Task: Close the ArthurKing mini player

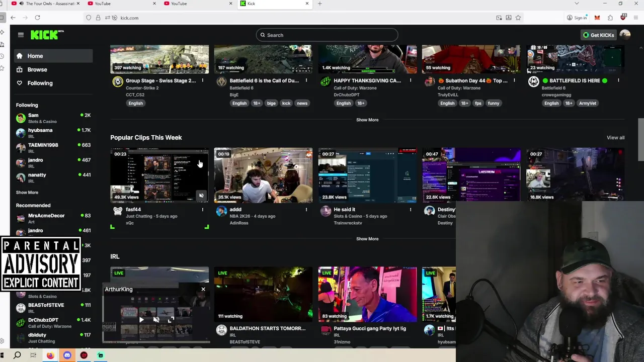Action: coord(203,289)
